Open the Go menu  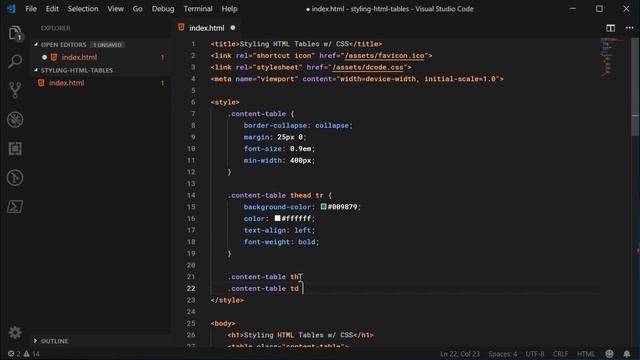pos(138,9)
